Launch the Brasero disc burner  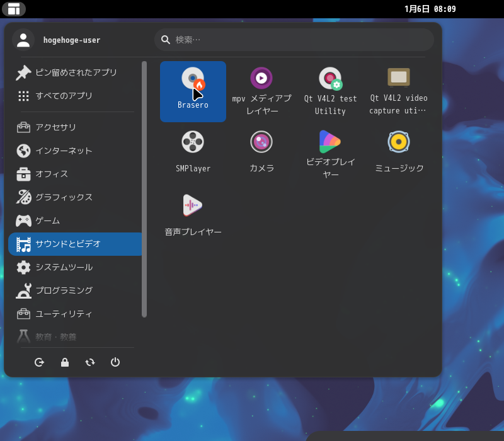click(x=193, y=91)
